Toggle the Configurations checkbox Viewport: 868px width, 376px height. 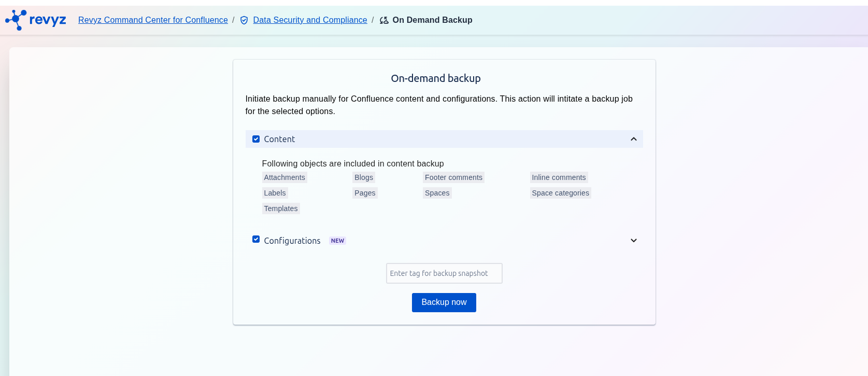click(x=256, y=239)
